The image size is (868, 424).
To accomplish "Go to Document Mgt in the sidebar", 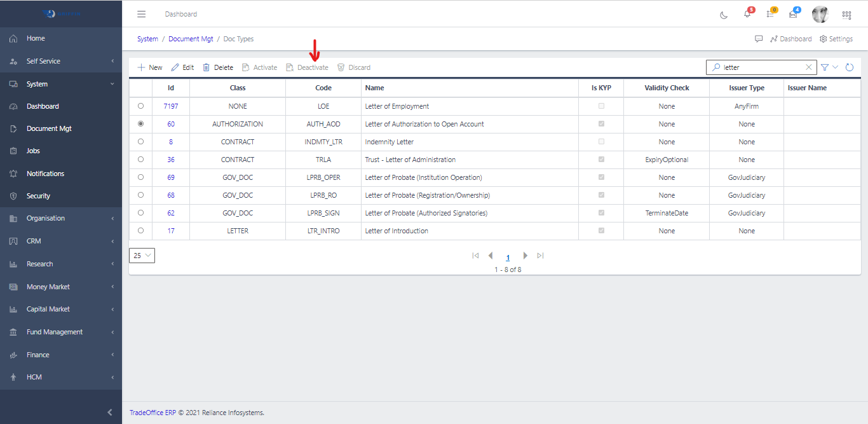I will (61, 128).
